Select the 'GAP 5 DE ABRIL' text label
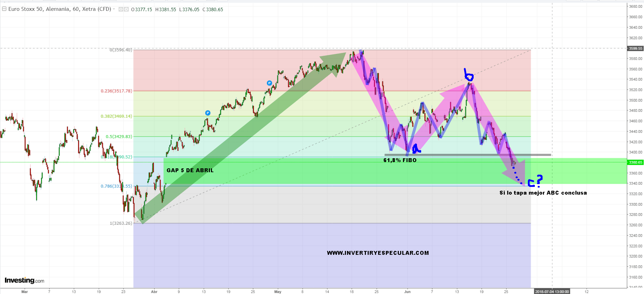 [190, 170]
